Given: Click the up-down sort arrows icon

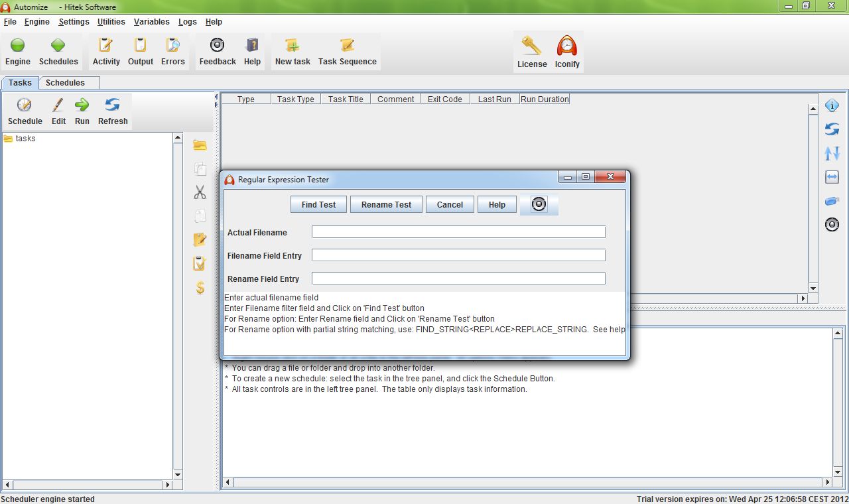Looking at the screenshot, I should [x=832, y=153].
